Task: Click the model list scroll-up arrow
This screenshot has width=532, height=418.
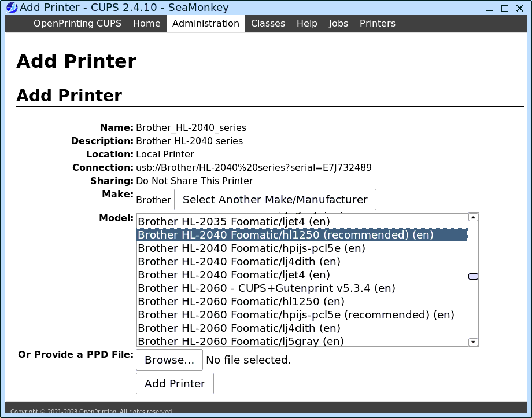Action: pyautogui.click(x=473, y=217)
